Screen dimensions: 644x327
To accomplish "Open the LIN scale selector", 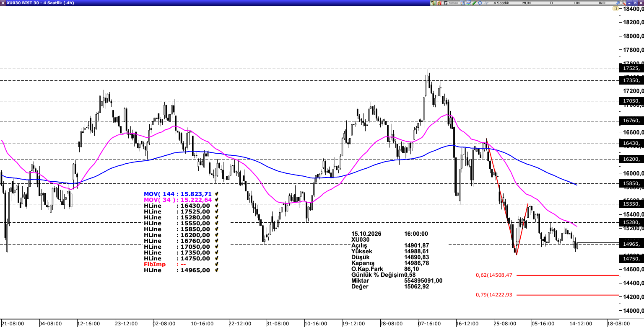I will point(576,3).
